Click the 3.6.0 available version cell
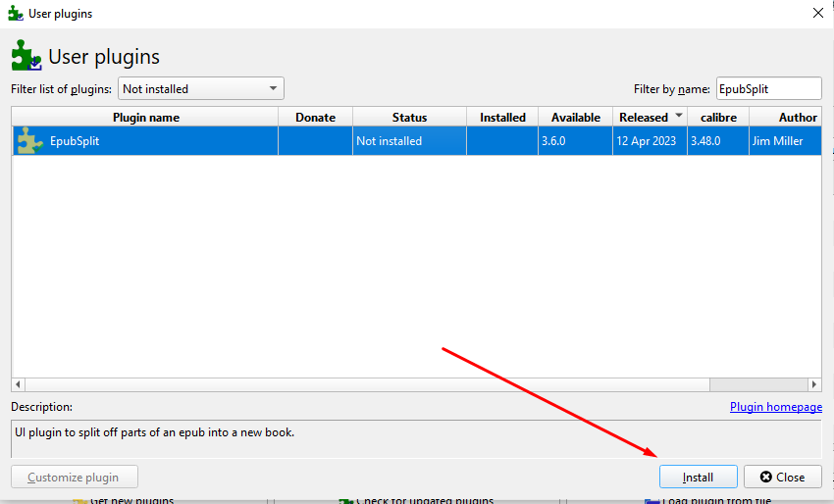 [576, 141]
